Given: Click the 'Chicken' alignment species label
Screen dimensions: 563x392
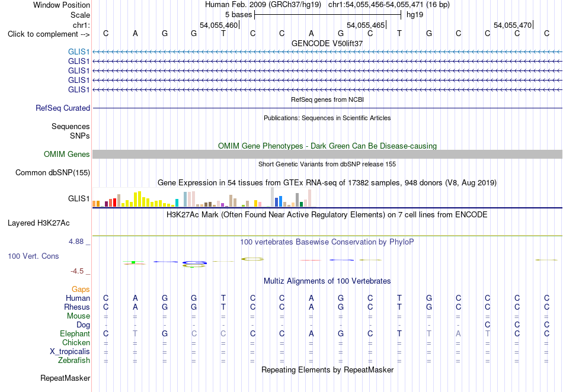Looking at the screenshot, I should coord(76,342).
